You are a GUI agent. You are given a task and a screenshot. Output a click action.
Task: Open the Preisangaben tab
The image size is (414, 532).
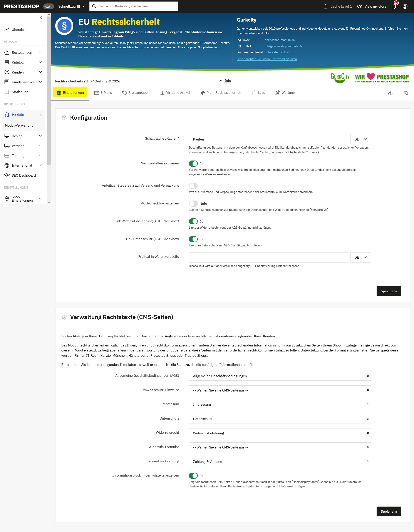[x=136, y=93]
